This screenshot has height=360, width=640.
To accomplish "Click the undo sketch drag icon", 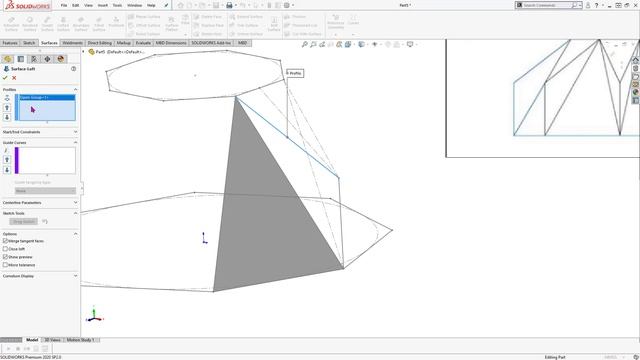I will coord(45,222).
